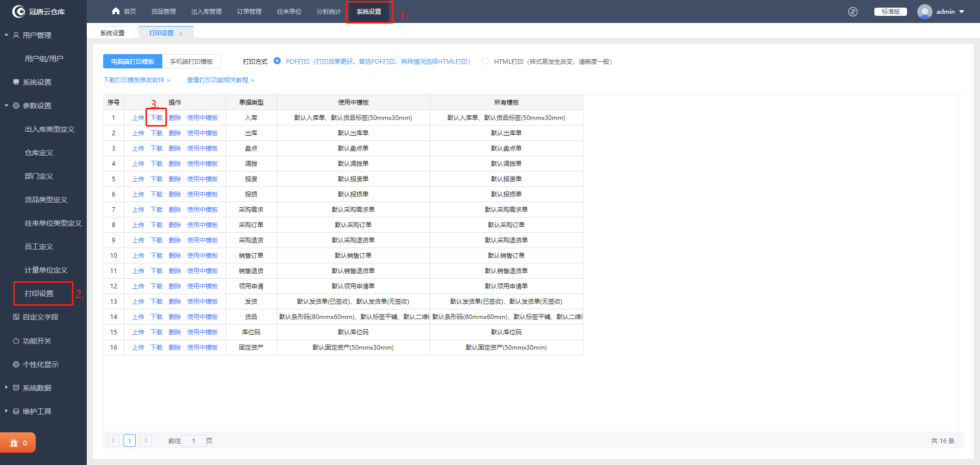Click 下载 in the 采购订单 row
This screenshot has width=980, height=465.
click(x=156, y=225)
